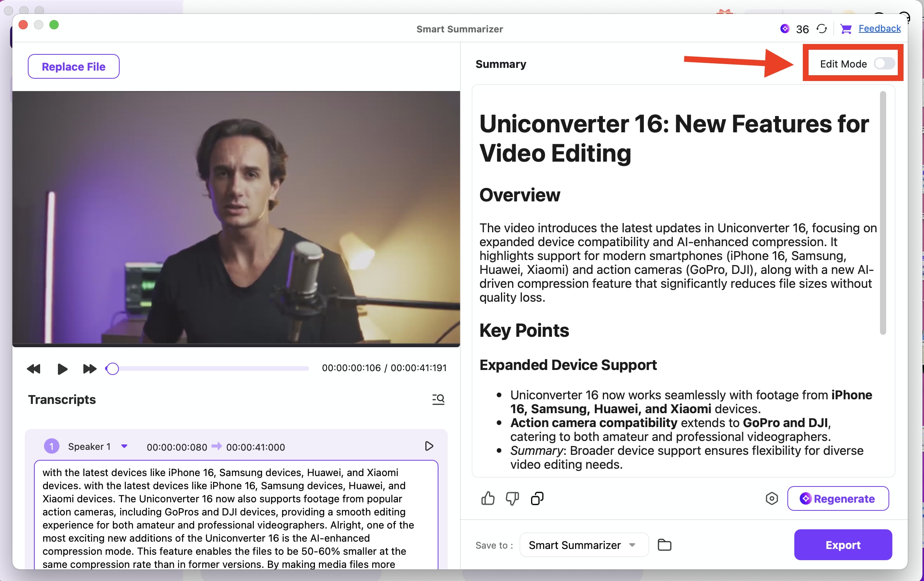Viewport: 924px width, 581px height.
Task: Click the video progress slider
Action: point(208,369)
